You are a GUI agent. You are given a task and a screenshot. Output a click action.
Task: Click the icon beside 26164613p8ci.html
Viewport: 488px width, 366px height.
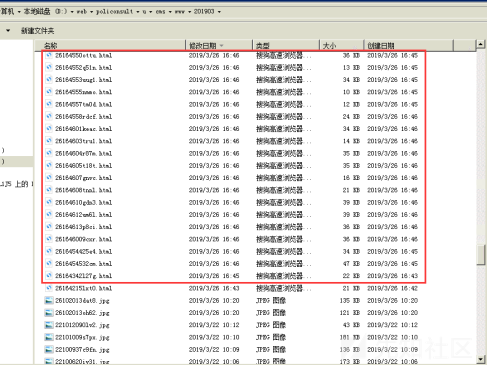[x=49, y=227]
